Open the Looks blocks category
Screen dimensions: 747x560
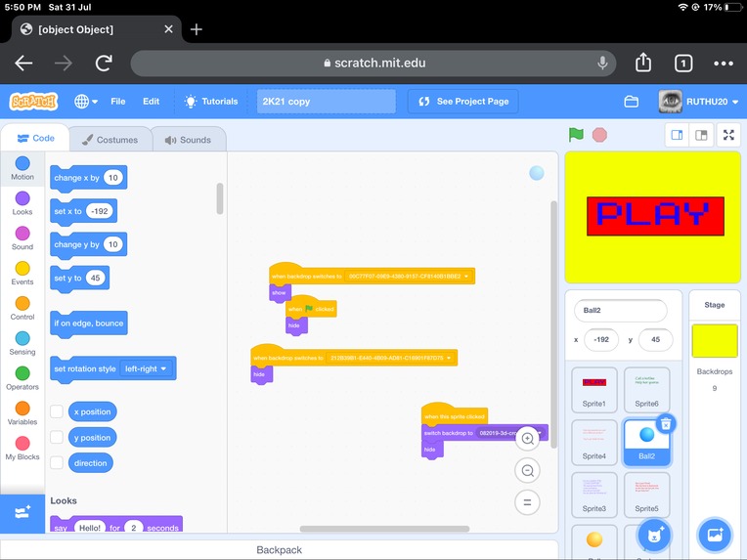[x=22, y=203]
